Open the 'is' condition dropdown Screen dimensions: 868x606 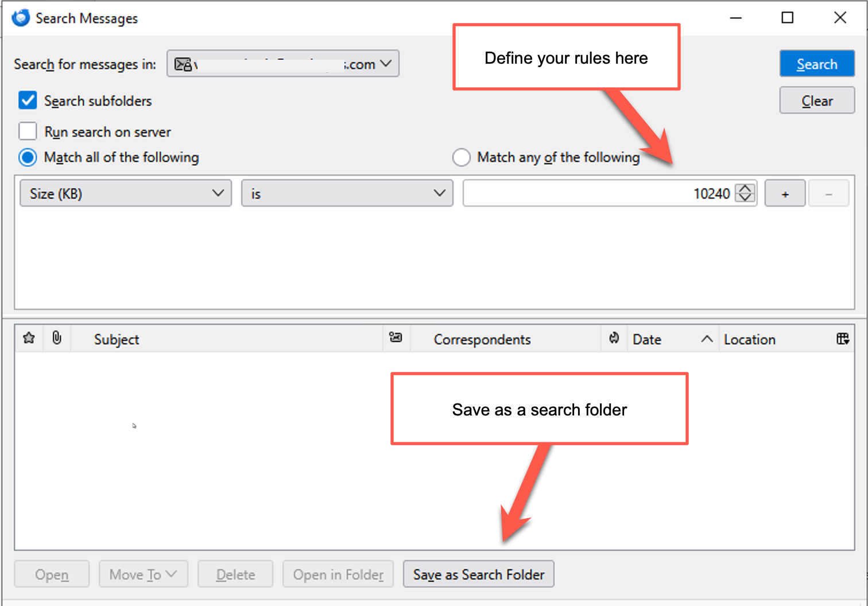pos(347,193)
